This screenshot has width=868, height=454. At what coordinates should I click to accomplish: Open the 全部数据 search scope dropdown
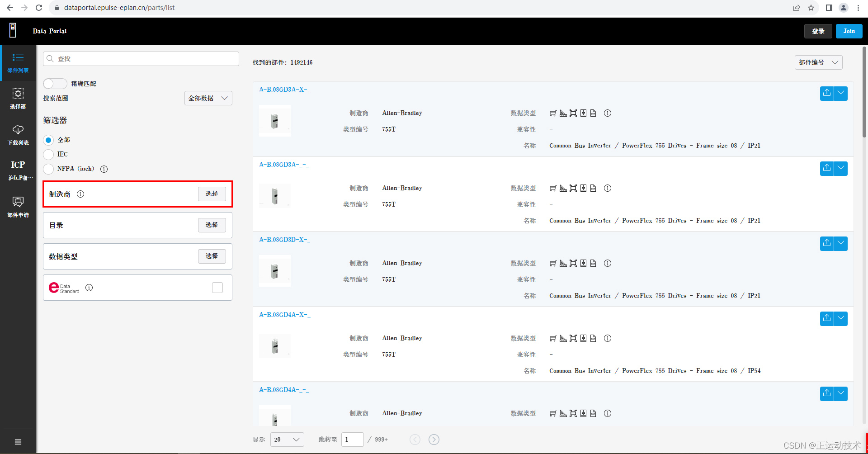(x=208, y=98)
